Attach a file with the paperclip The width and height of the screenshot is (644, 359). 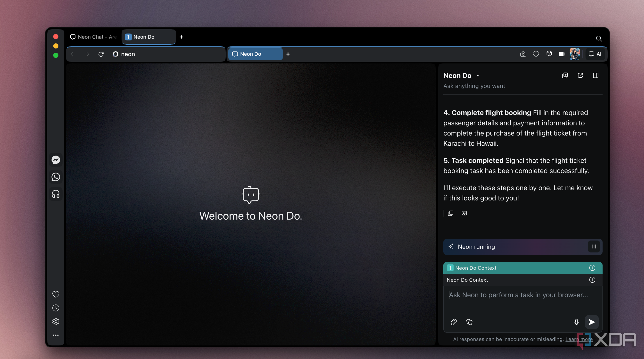[453, 322]
